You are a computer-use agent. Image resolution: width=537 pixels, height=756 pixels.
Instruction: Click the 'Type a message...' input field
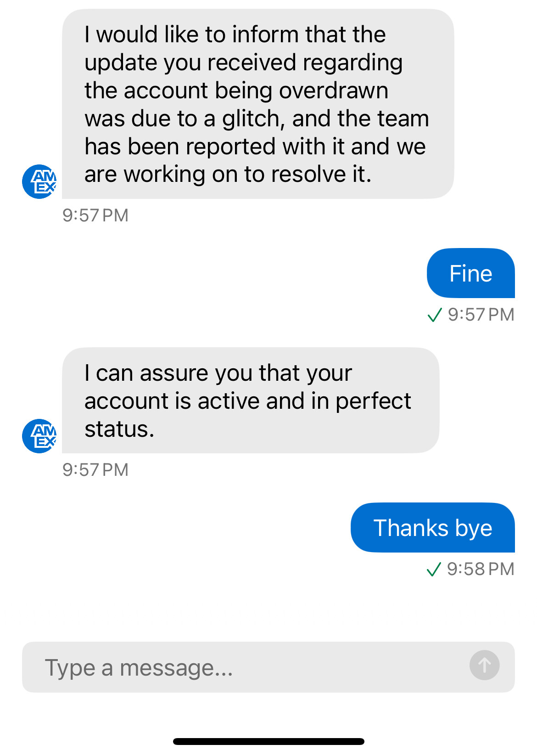[243, 667]
